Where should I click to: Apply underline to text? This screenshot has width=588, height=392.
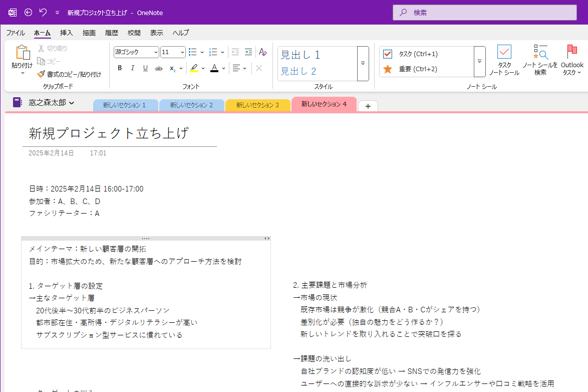[x=145, y=68]
